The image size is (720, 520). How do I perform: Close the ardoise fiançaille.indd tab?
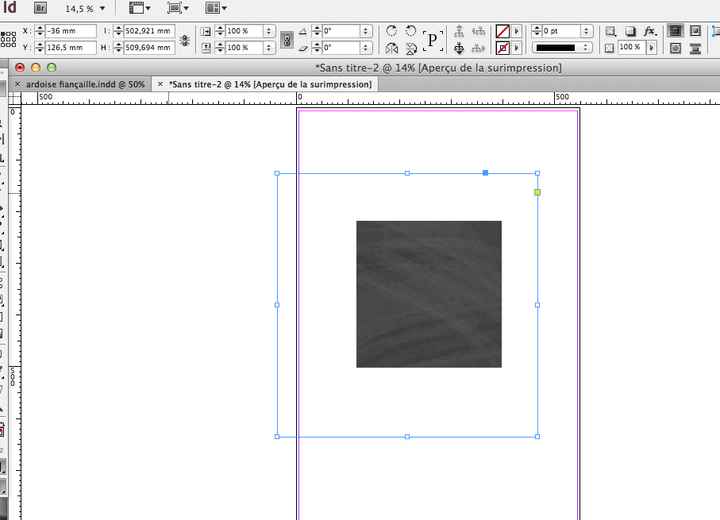point(17,84)
